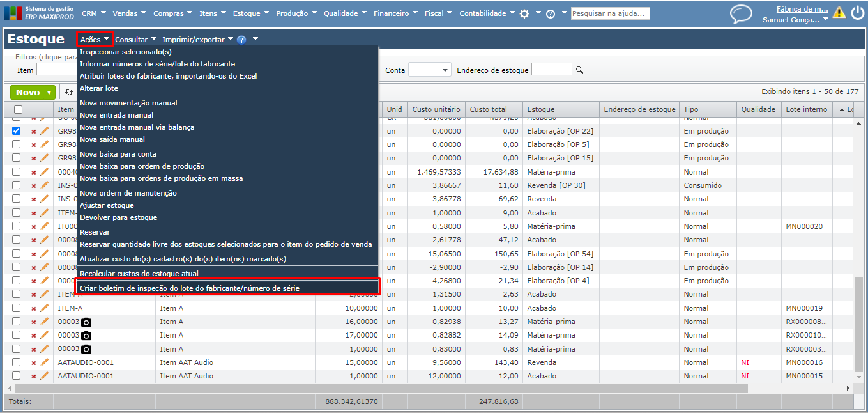Click the edit pencil on the ITEM-A row

[x=44, y=308]
